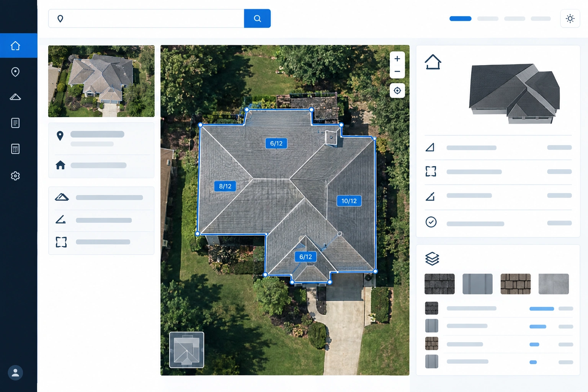Open settings gear in sidebar
Viewport: 588px width, 392px height.
15,176
